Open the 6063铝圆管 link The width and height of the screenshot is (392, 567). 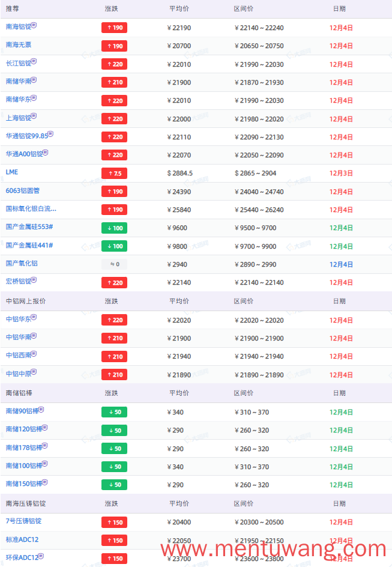point(23,190)
